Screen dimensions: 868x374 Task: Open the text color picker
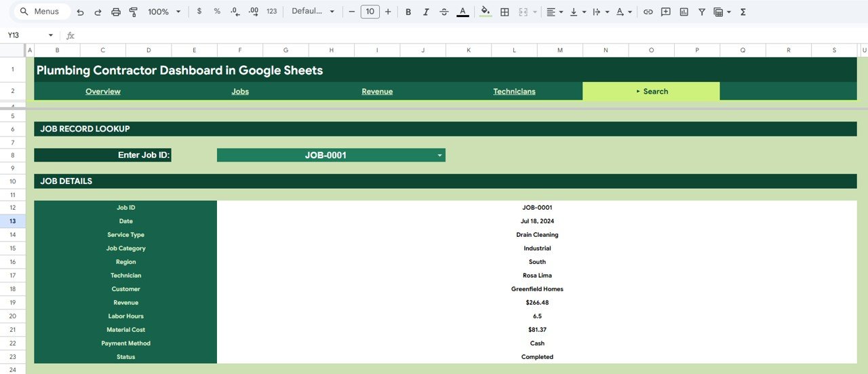(462, 12)
